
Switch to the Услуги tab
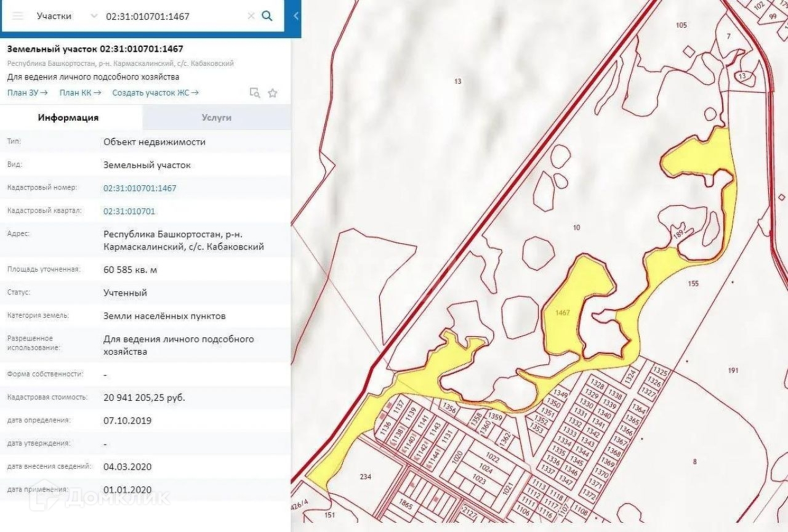pos(217,118)
